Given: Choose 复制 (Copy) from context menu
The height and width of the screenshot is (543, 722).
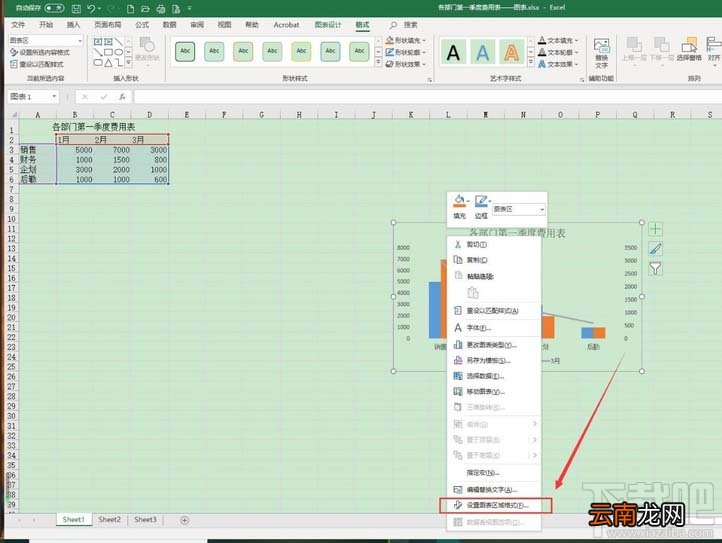Looking at the screenshot, I should (x=494, y=260).
